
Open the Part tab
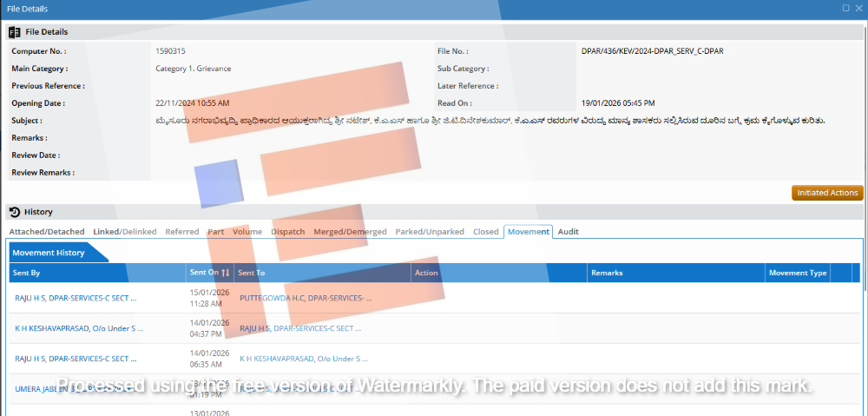[215, 232]
